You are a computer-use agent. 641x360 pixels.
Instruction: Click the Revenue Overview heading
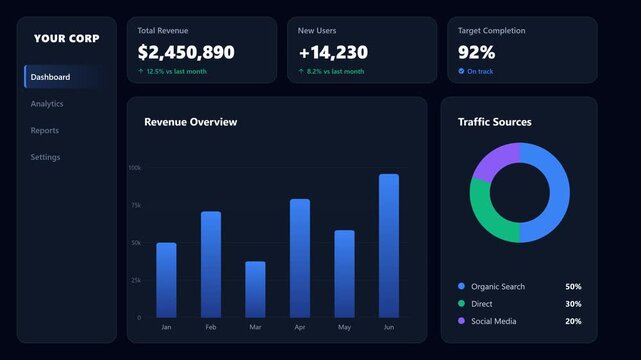click(191, 122)
